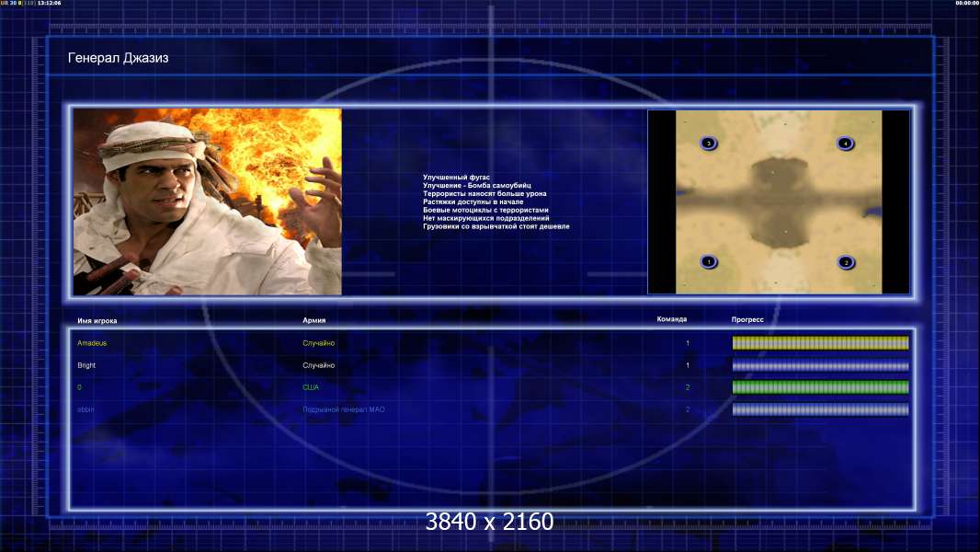Click the title "Генерал Джазиз"
980x552 pixels.
coord(118,58)
